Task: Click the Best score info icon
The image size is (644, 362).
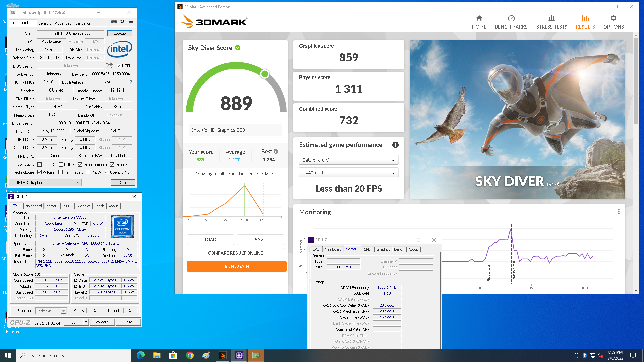Action: (276, 152)
